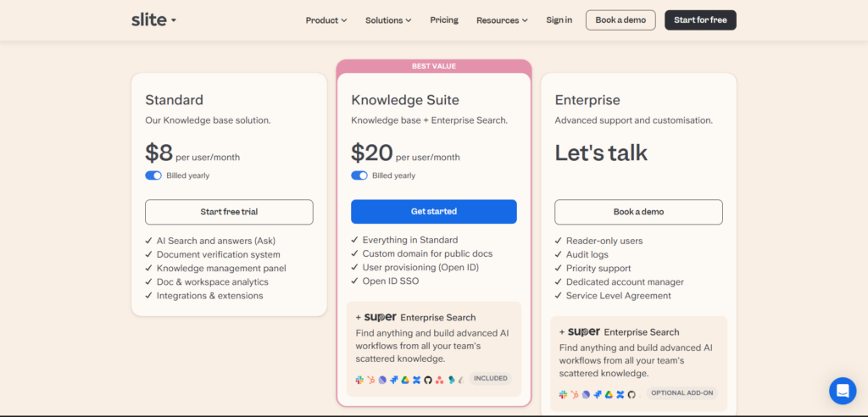
Task: Expand the Resources dropdown menu
Action: 502,20
